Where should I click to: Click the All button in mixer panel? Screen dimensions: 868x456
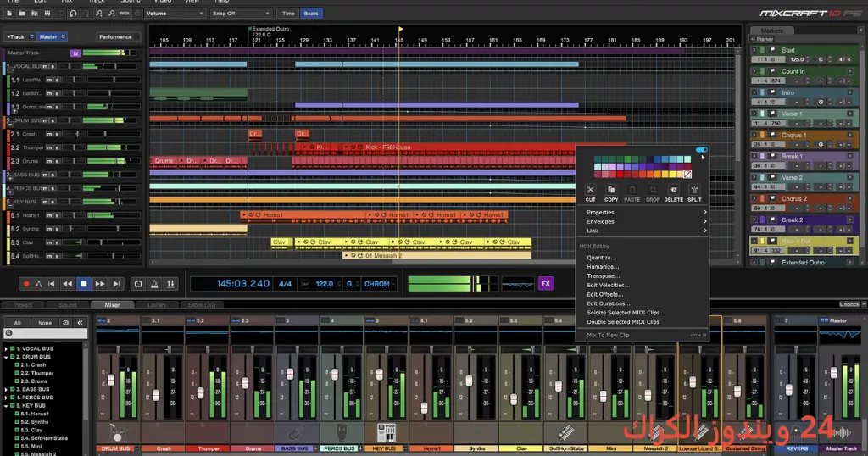pos(18,323)
